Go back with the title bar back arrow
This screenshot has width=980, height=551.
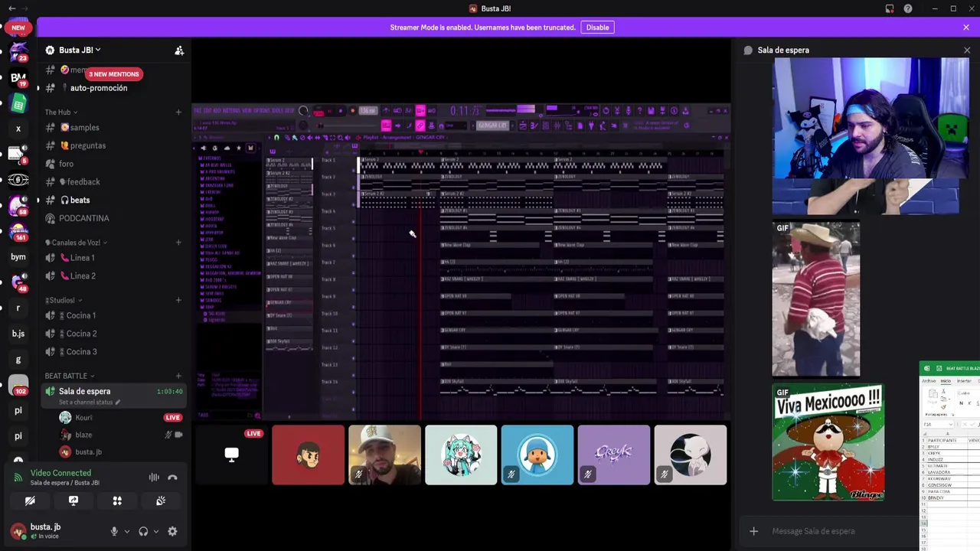(x=11, y=8)
